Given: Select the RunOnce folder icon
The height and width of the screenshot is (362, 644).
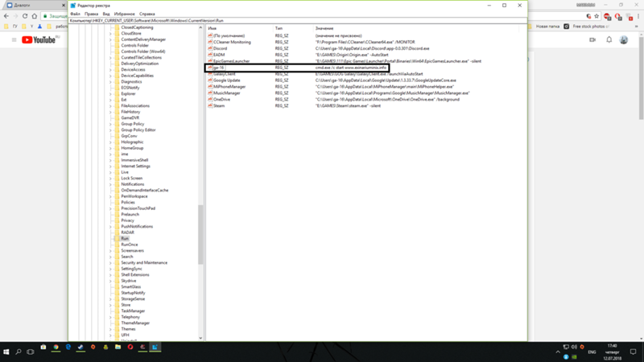Looking at the screenshot, I should (x=117, y=245).
